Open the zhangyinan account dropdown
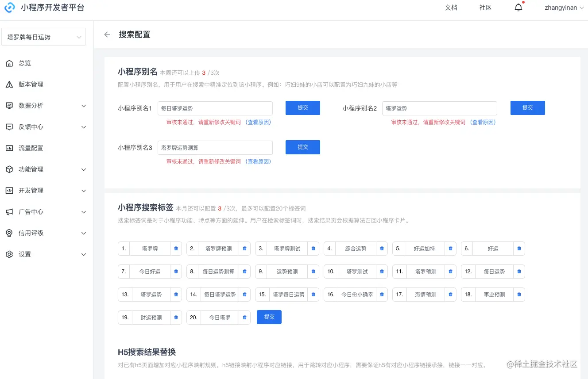Image resolution: width=588 pixels, height=379 pixels. pyautogui.click(x=564, y=8)
